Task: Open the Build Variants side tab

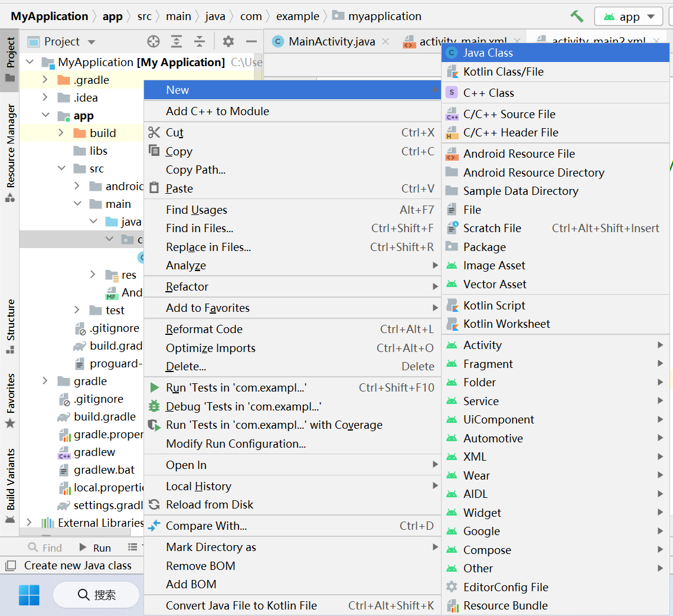Action: pyautogui.click(x=10, y=486)
